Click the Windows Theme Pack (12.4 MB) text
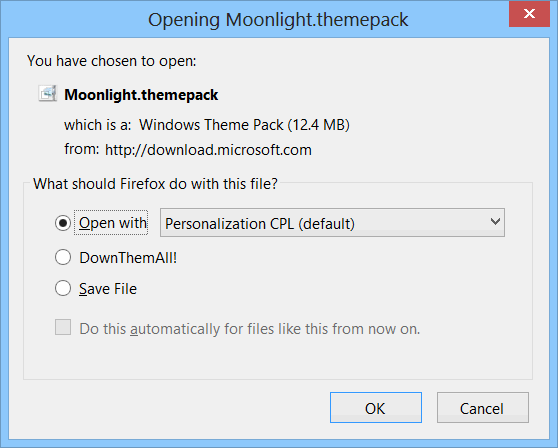This screenshot has height=448, width=558. 244,125
